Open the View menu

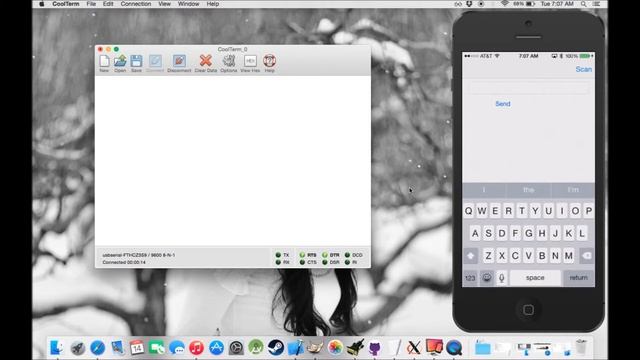(x=164, y=4)
